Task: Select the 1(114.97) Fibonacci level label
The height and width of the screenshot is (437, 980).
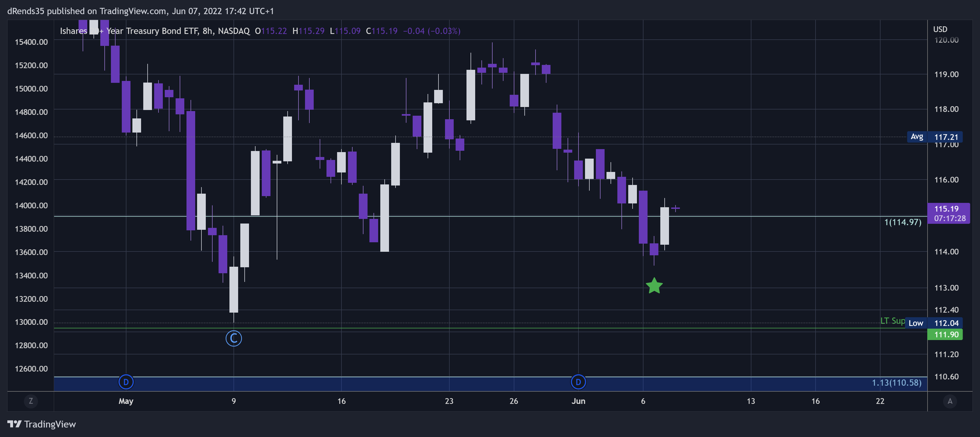Action: (903, 222)
